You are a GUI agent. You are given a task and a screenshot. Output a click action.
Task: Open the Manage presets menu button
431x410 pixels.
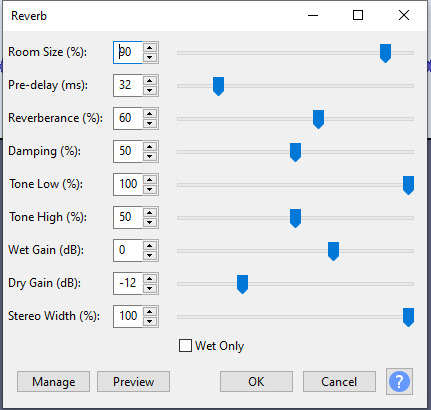point(53,381)
